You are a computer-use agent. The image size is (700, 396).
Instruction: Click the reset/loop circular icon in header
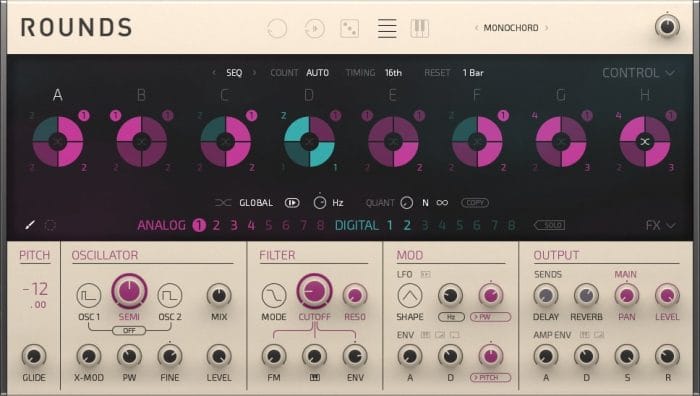277,29
